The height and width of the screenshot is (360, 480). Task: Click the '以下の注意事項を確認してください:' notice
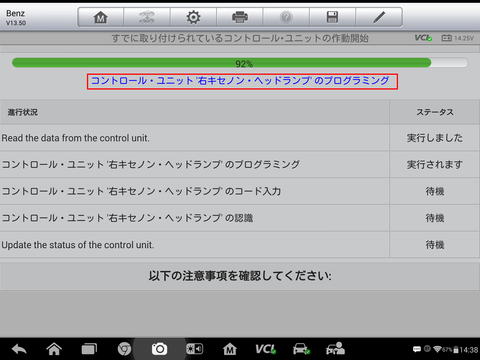pyautogui.click(x=240, y=276)
